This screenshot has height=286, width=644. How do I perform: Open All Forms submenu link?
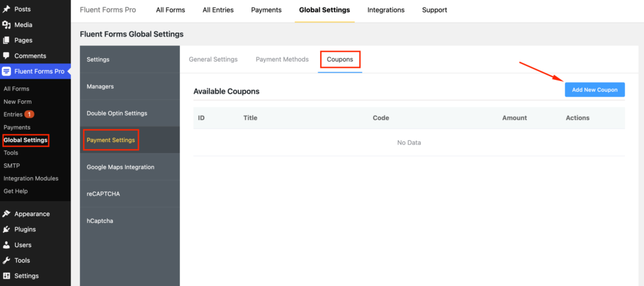pyautogui.click(x=16, y=89)
